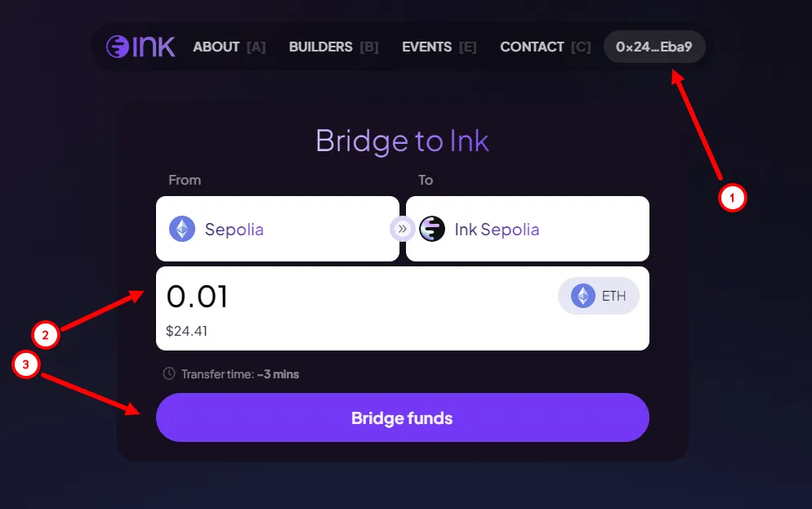Click the Ink Sepolia network icon
The image size is (812, 509).
tap(432, 229)
